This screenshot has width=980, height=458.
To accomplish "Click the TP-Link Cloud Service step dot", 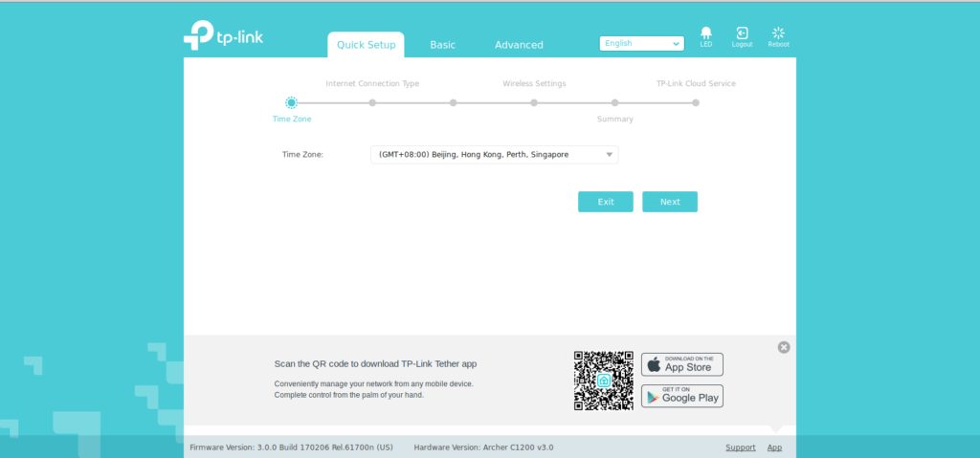I will tap(696, 102).
